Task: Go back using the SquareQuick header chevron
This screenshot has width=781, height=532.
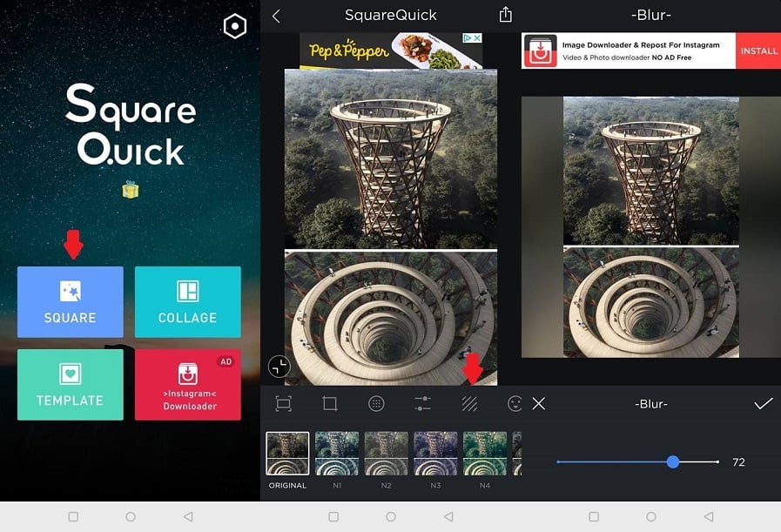Action: 276,16
